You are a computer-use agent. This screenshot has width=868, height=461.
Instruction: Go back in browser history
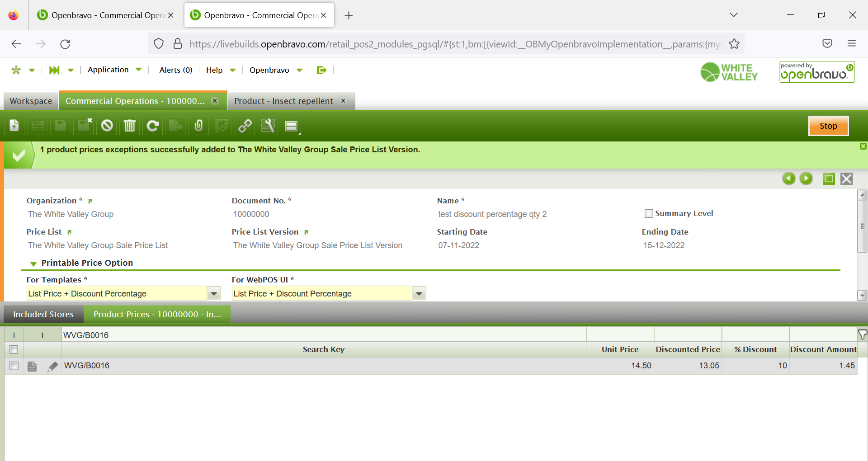click(x=16, y=44)
